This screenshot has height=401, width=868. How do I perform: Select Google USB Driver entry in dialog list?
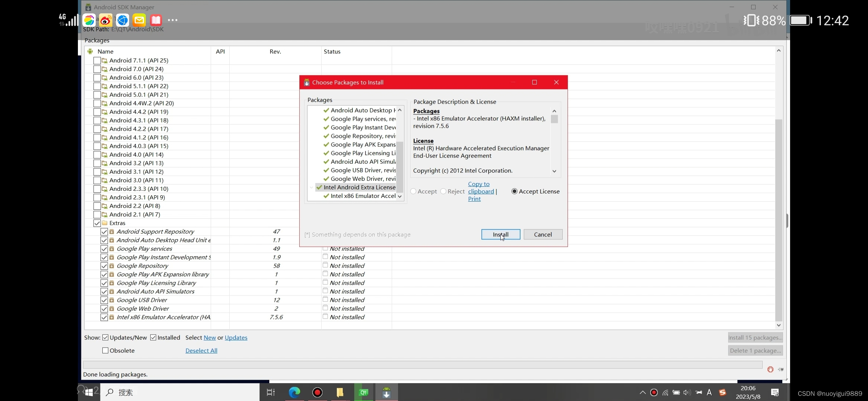tap(359, 170)
